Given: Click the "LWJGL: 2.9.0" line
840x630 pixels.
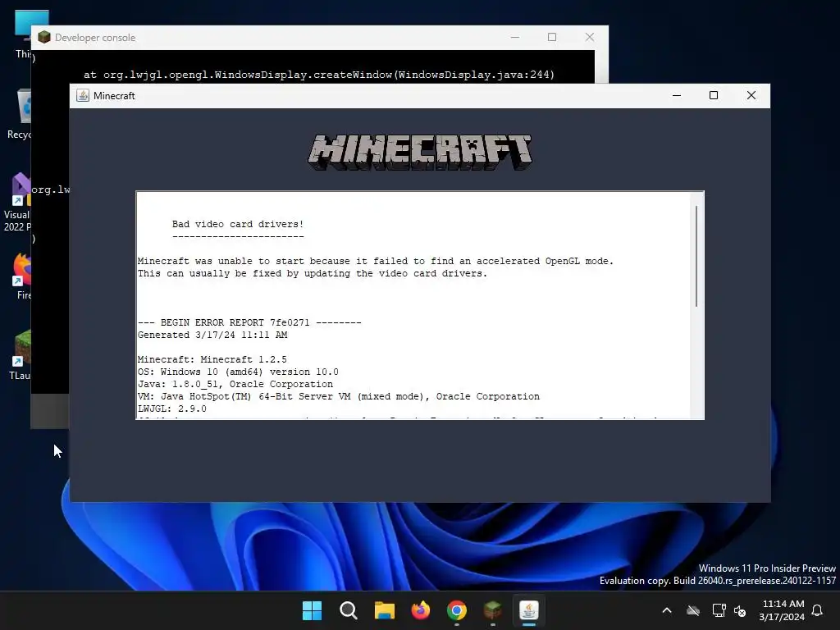Looking at the screenshot, I should pos(172,409).
